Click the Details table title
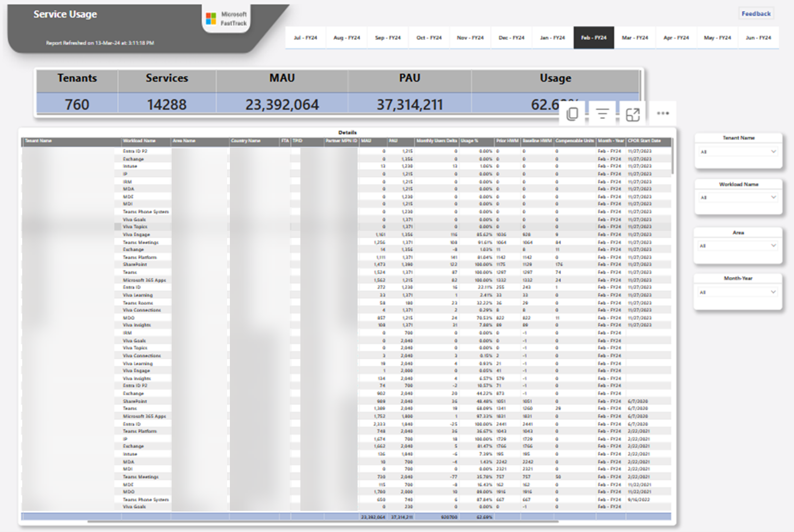Image resolution: width=794 pixels, height=532 pixels. 348,132
